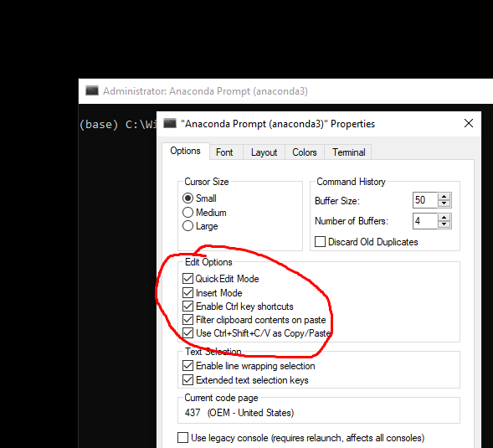Uncheck Use Ctrl+Shift+C/V as Copy/Paste
The height and width of the screenshot is (448, 493).
pyautogui.click(x=187, y=332)
